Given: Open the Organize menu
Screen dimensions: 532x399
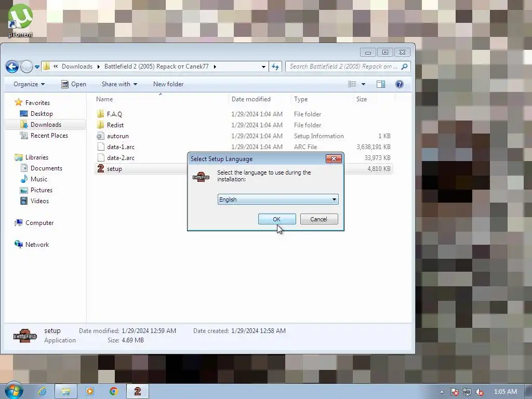Looking at the screenshot, I should click(x=29, y=84).
